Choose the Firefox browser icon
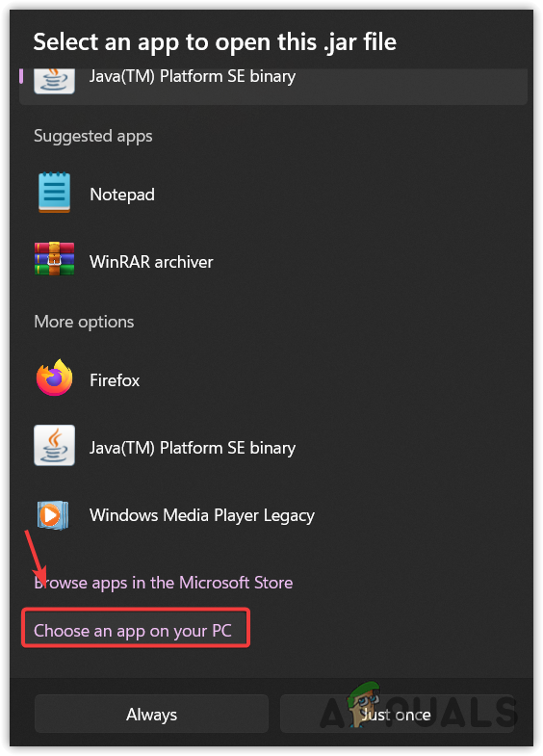This screenshot has height=756, width=543. tap(55, 378)
